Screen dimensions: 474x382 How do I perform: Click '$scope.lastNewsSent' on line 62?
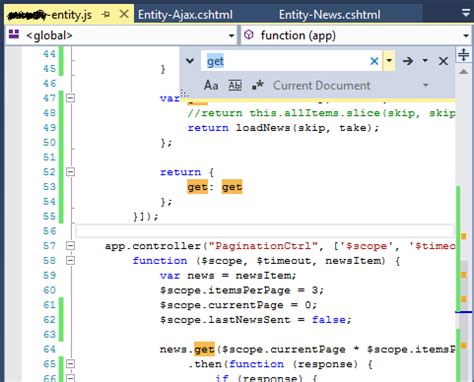[225, 320]
